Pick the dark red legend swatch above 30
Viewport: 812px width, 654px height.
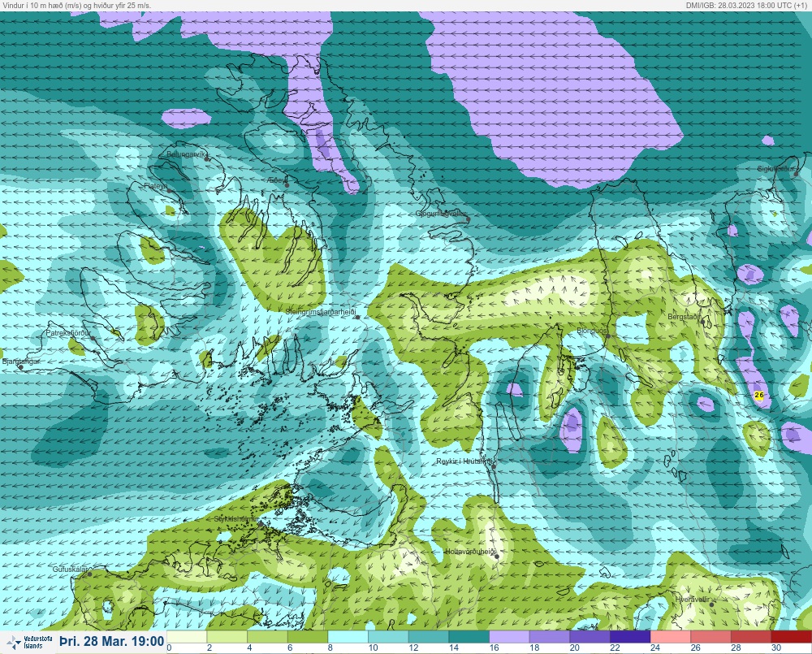tap(792, 637)
